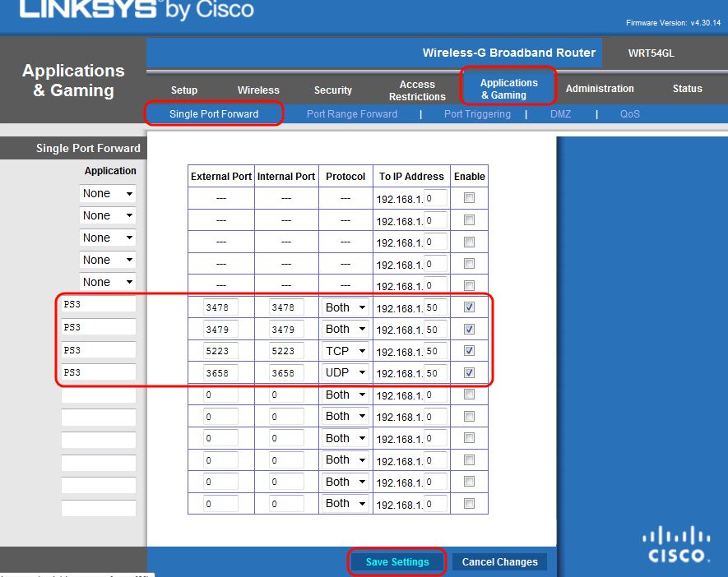Click internal port field showing 3658
Image resolution: width=728 pixels, height=577 pixels.
[286, 373]
